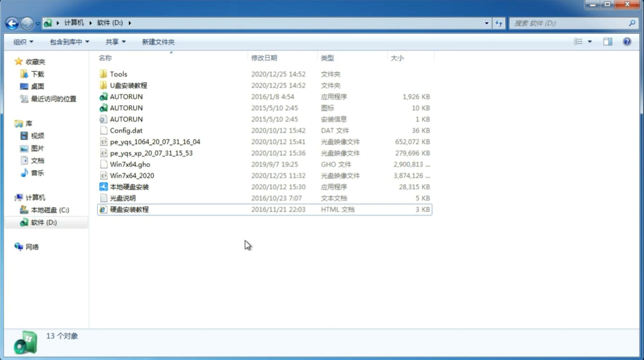
Task: Navigate back using back arrow
Action: [12, 22]
